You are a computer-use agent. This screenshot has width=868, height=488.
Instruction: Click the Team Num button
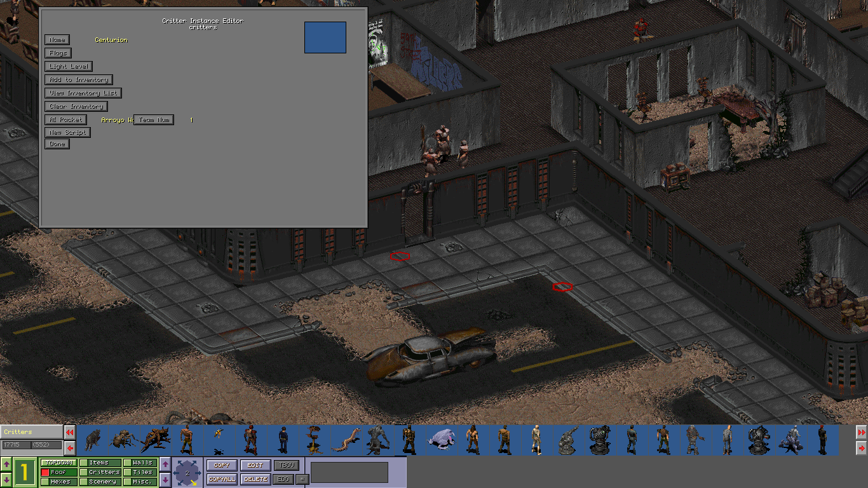click(x=154, y=119)
